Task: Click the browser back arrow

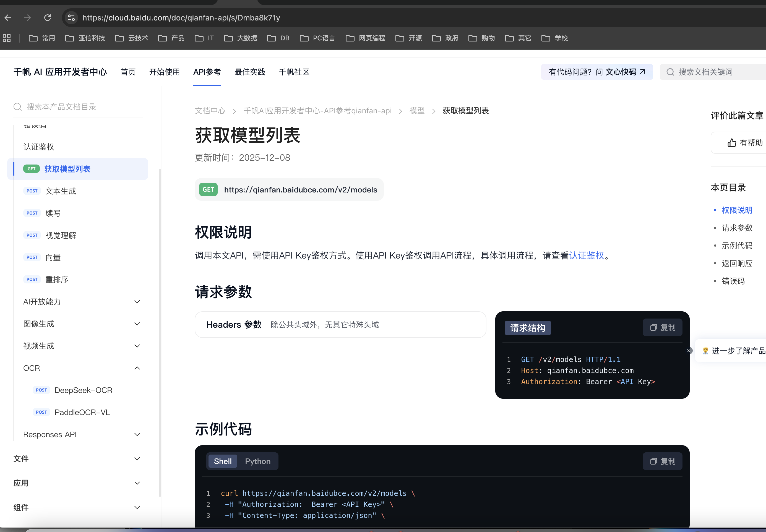Action: [x=8, y=18]
